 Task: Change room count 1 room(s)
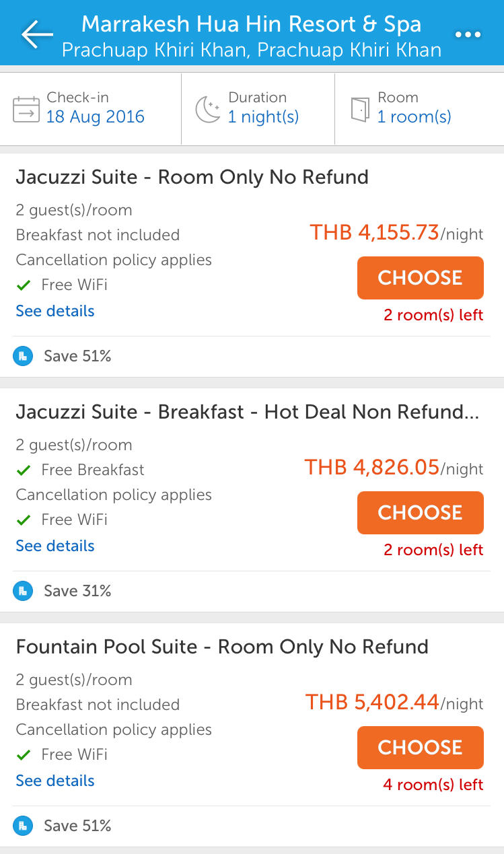pyautogui.click(x=414, y=117)
